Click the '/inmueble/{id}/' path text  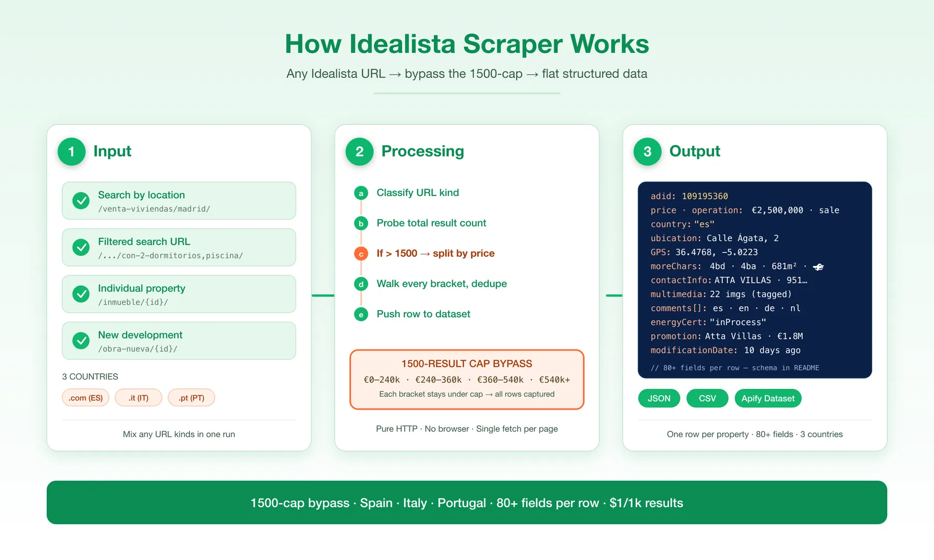[x=133, y=302]
